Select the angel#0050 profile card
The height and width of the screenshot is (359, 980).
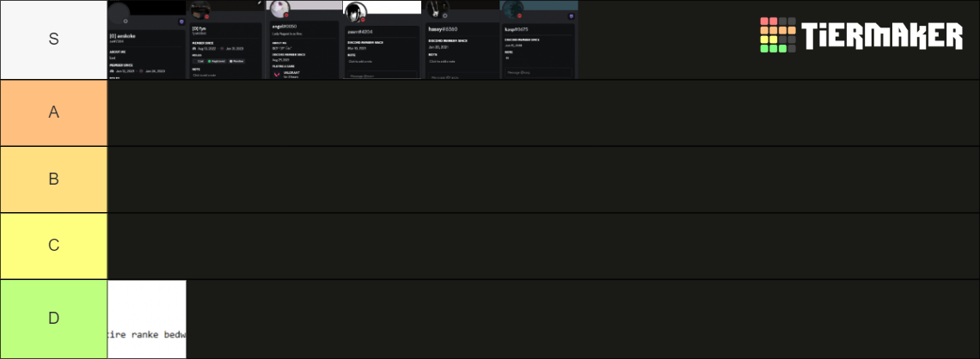(x=303, y=40)
